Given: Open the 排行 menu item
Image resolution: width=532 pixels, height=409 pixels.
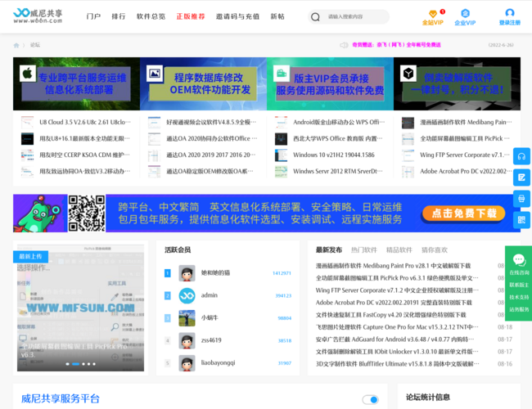Looking at the screenshot, I should click(x=119, y=16).
